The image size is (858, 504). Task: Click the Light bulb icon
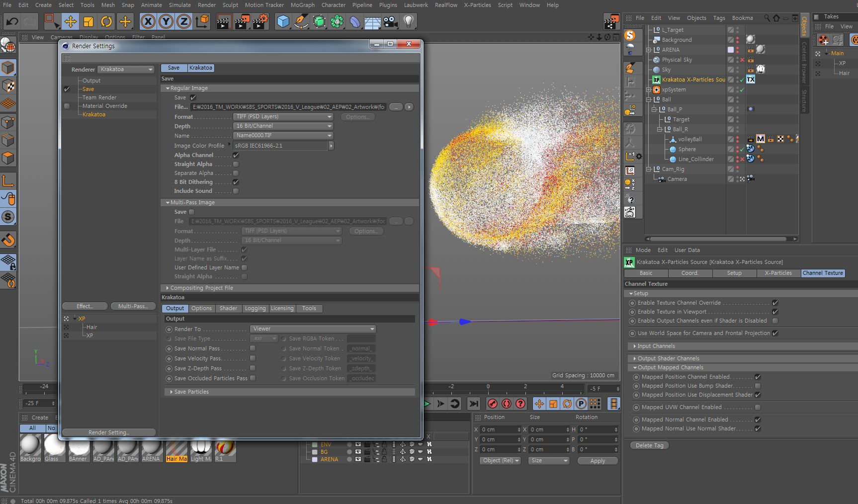[409, 21]
